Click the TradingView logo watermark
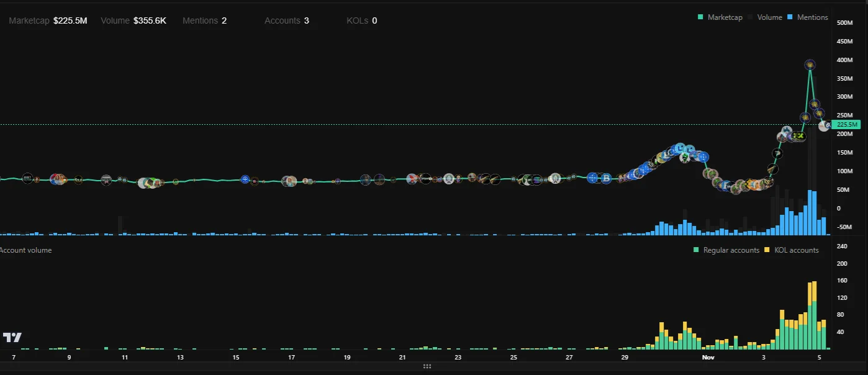The width and height of the screenshot is (868, 375). [13, 337]
